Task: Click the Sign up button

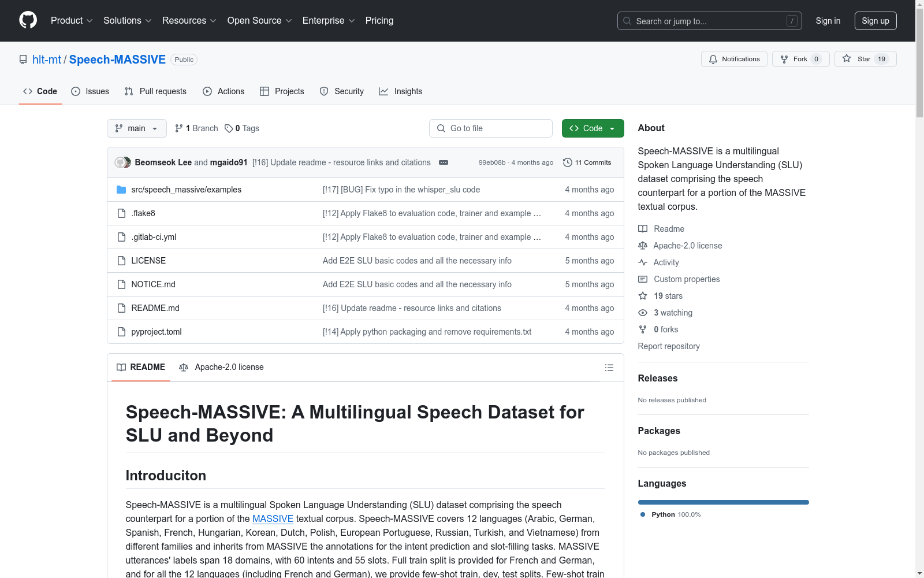Action: (875, 21)
